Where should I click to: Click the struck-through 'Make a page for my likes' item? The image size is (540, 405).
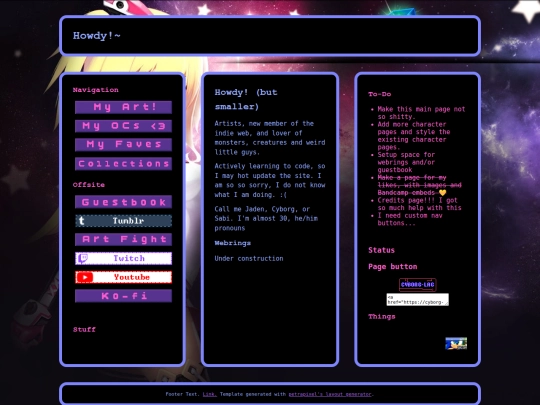click(419, 185)
